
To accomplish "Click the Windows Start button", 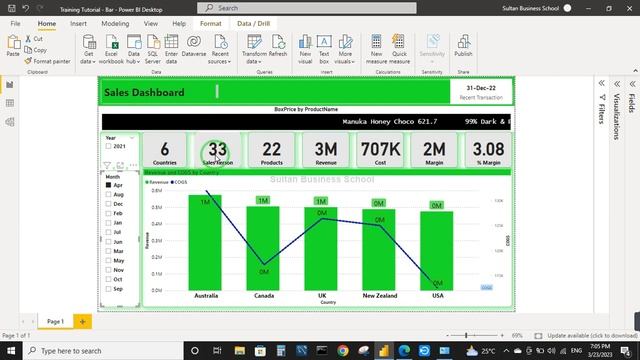I will click(11, 351).
